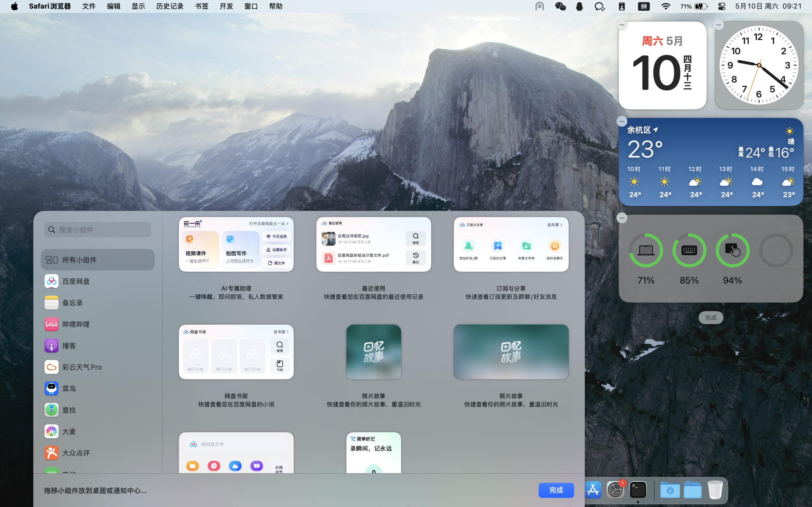Remove the calendar widget with minus button
Viewport: 812px width, 507px height.
point(622,25)
